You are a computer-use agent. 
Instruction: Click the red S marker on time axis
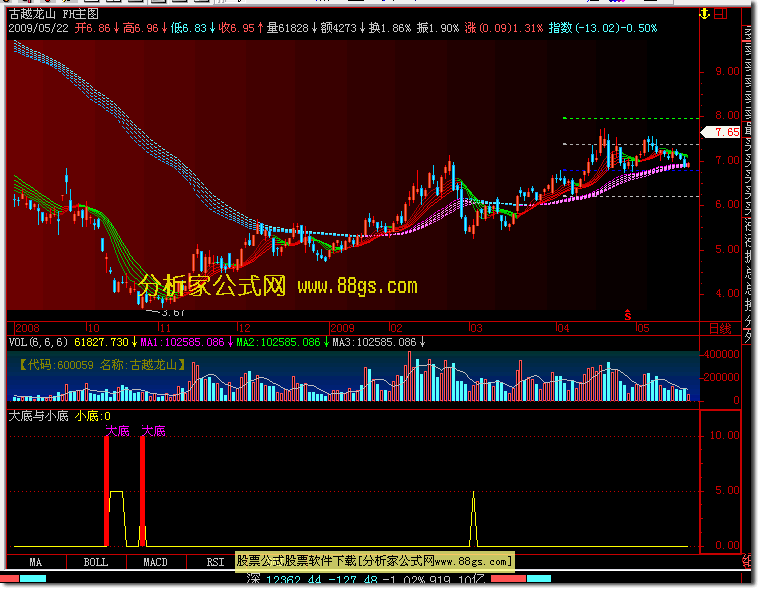pyautogui.click(x=628, y=315)
